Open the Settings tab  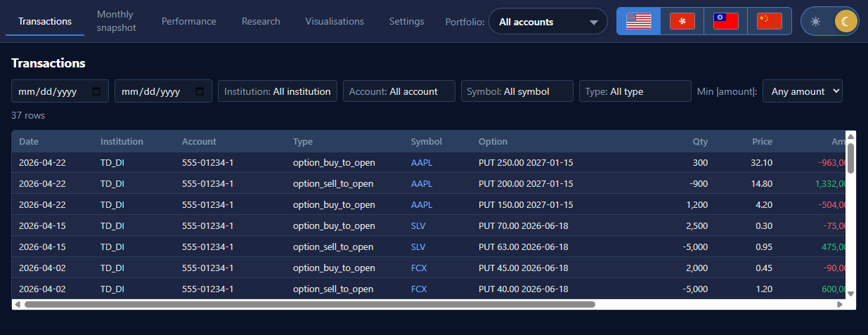407,21
